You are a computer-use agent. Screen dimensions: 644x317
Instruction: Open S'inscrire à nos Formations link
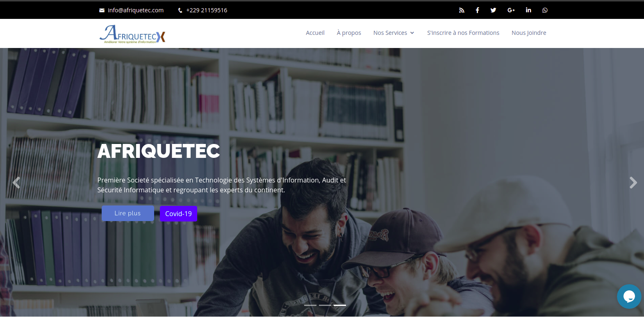point(463,33)
